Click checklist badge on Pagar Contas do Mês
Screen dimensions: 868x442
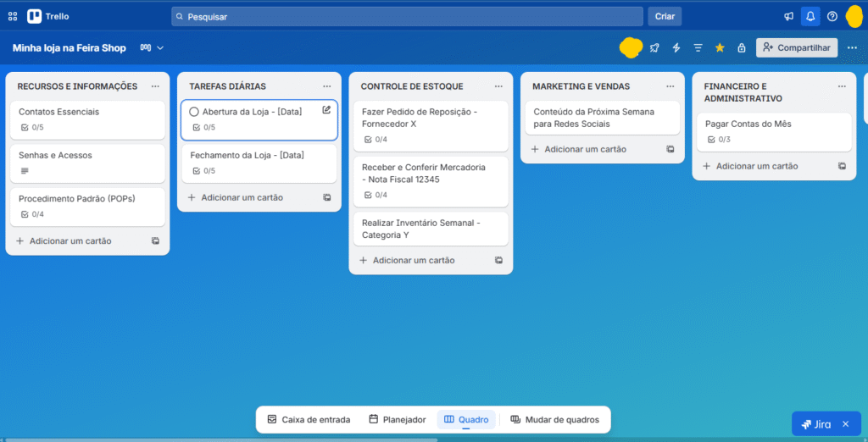[x=719, y=140]
